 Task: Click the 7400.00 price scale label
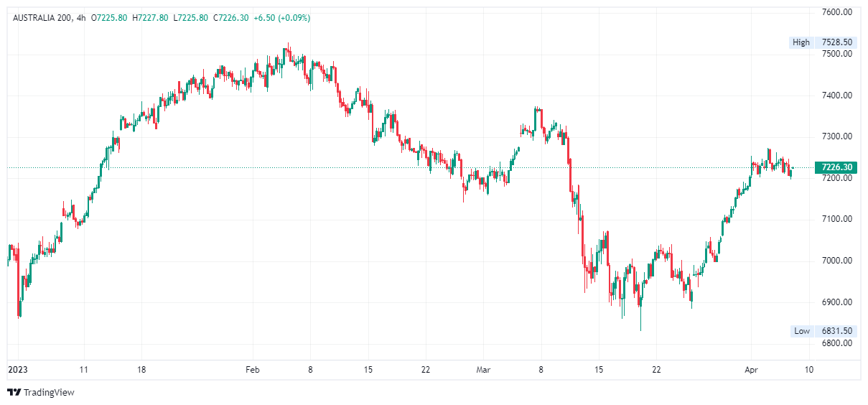pyautogui.click(x=837, y=96)
